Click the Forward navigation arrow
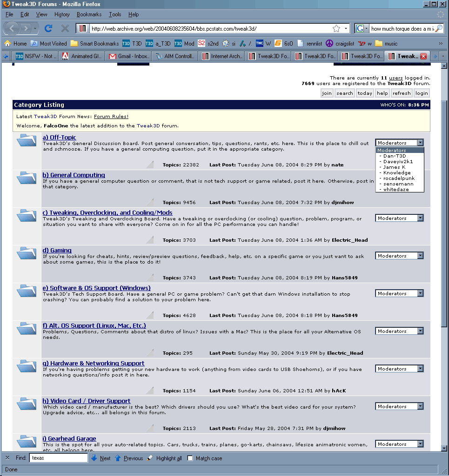Image resolution: width=449 pixels, height=476 pixels. pos(26,28)
